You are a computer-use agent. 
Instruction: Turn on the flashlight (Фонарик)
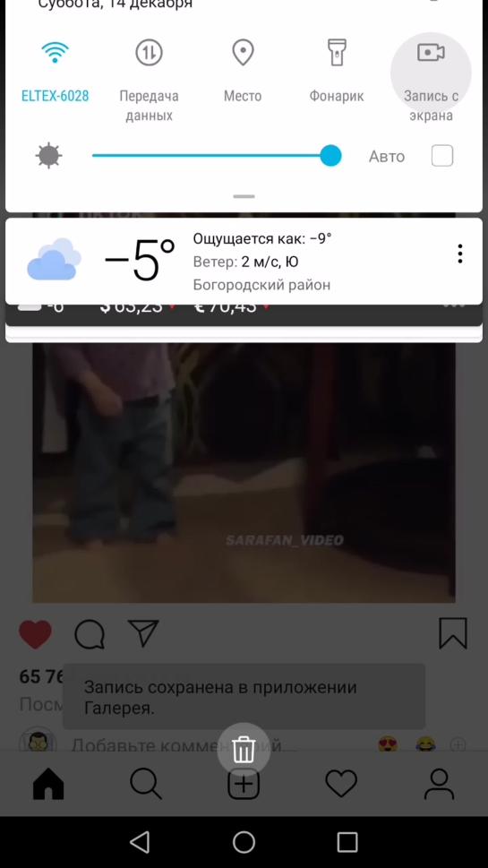click(x=337, y=72)
